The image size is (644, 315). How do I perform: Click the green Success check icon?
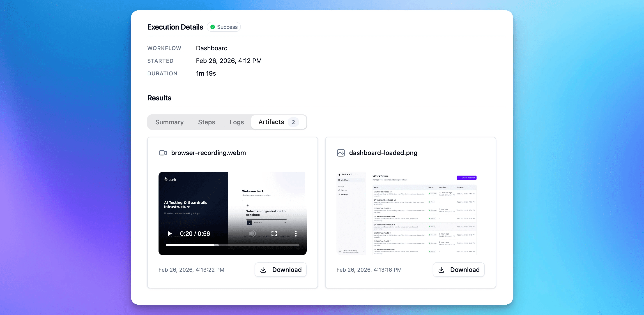click(212, 27)
